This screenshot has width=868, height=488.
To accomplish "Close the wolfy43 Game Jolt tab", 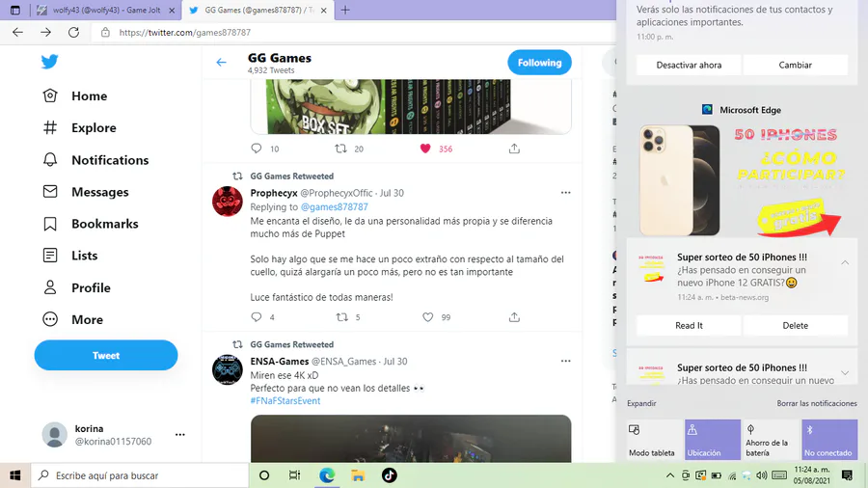I will [x=172, y=10].
